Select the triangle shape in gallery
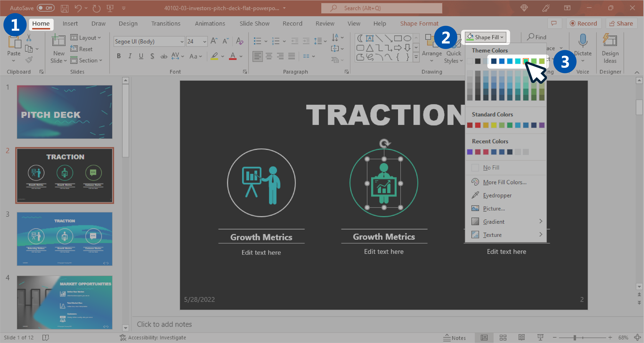Screen dimensions: 644x343 [370, 48]
